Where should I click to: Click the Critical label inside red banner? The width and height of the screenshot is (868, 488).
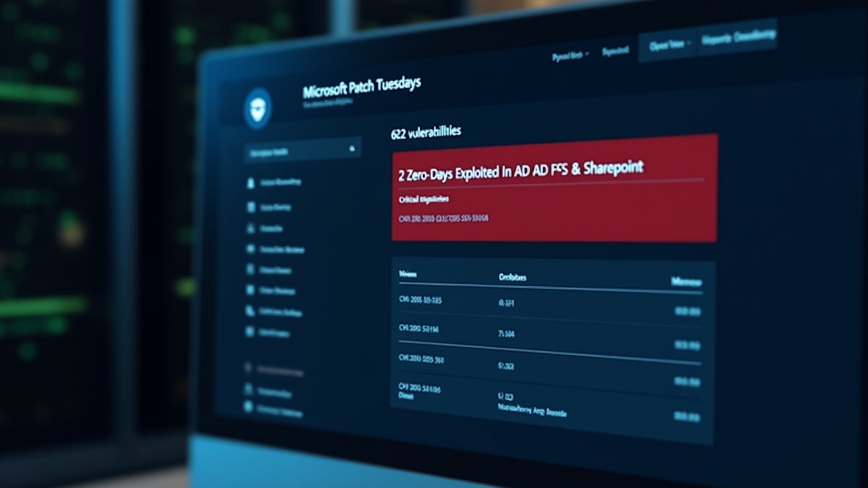click(424, 198)
